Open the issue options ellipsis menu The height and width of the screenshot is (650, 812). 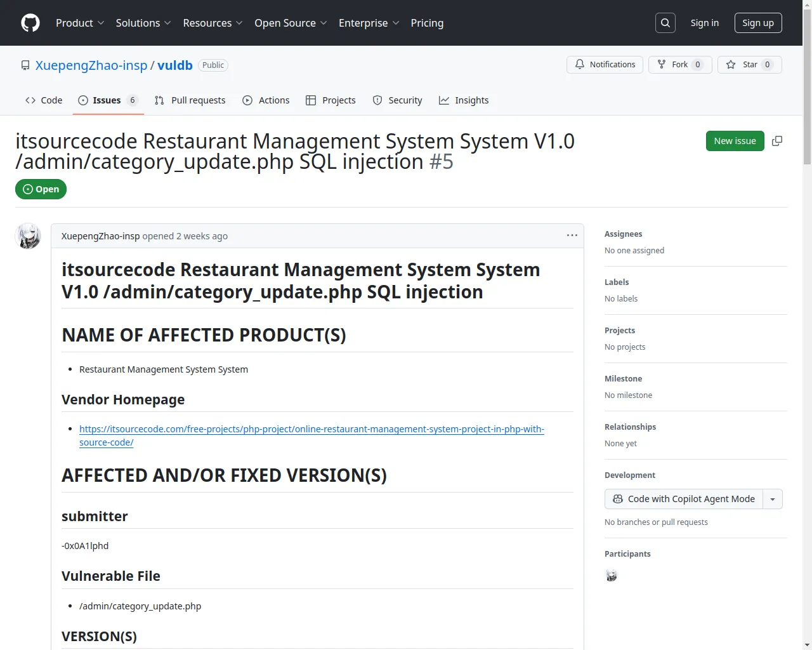572,235
